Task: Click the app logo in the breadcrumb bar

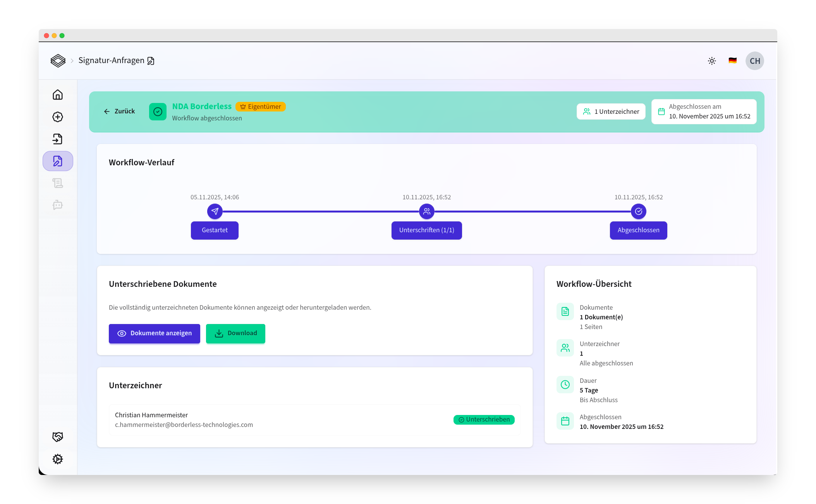Action: (x=58, y=61)
